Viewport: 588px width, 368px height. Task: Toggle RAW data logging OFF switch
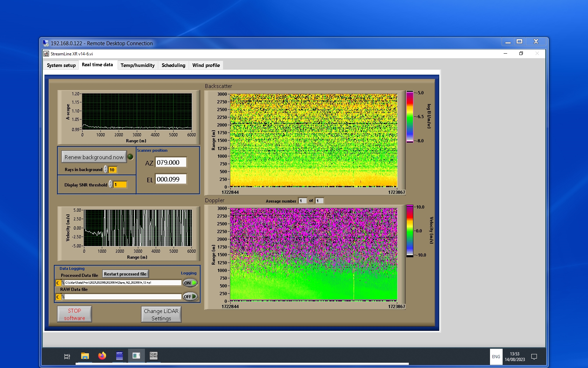pos(190,297)
